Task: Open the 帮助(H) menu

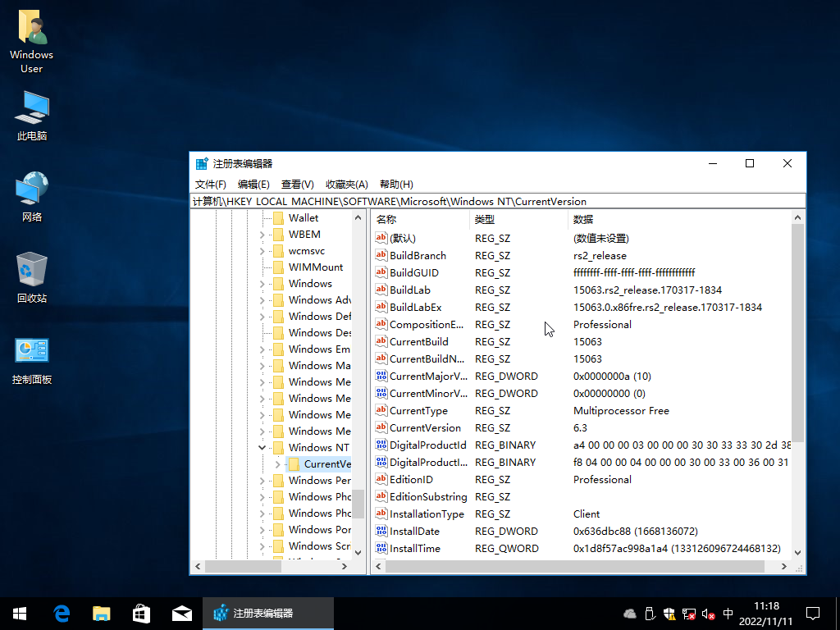Action: coord(396,185)
